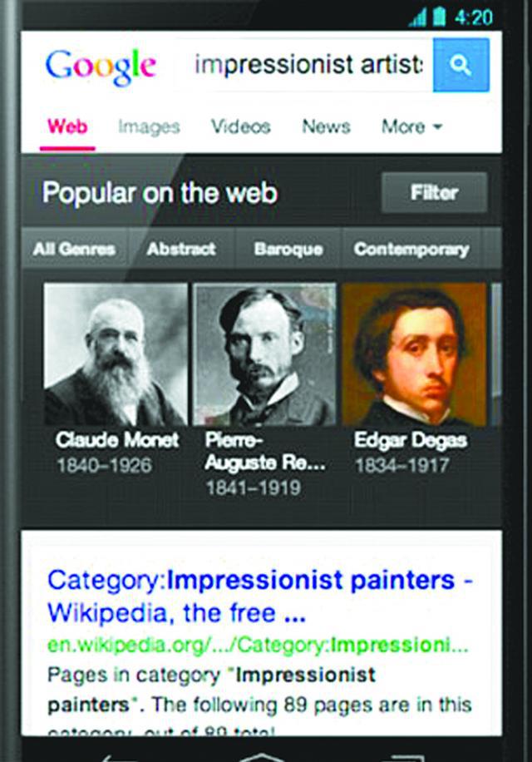Tap the blue search magnifier button

(x=461, y=65)
